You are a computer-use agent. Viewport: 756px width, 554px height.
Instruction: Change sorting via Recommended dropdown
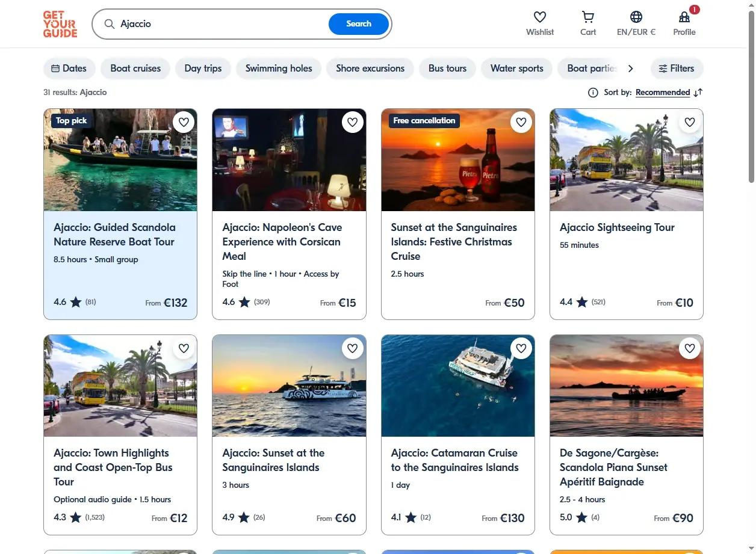click(x=663, y=93)
